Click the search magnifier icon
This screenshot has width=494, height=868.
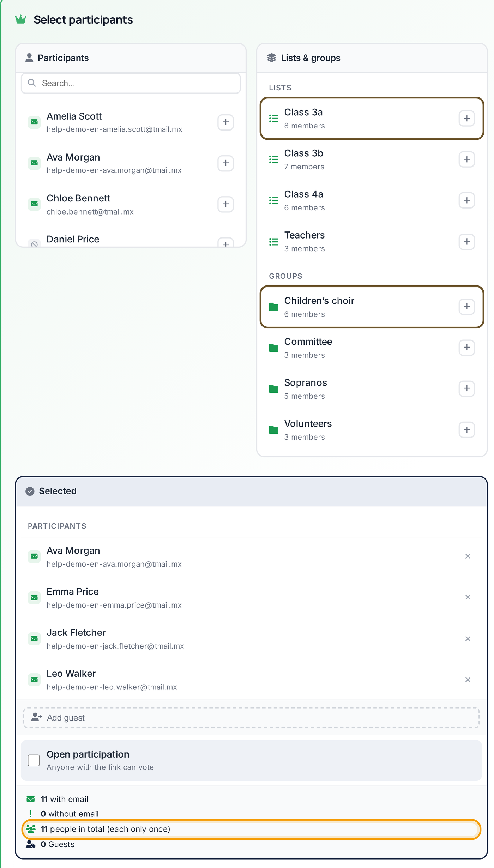(x=32, y=83)
